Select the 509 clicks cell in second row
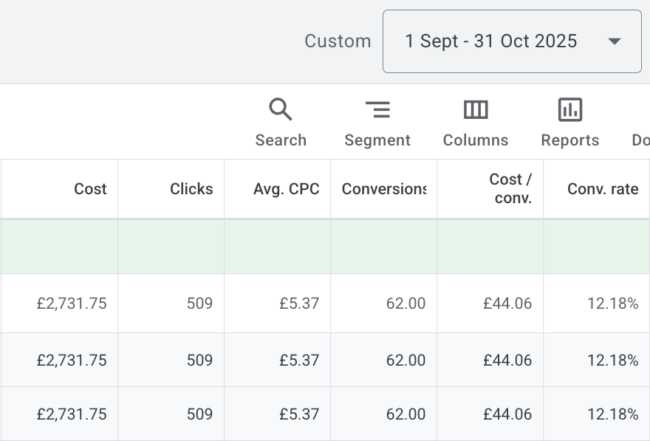Image resolution: width=650 pixels, height=441 pixels. [198, 360]
